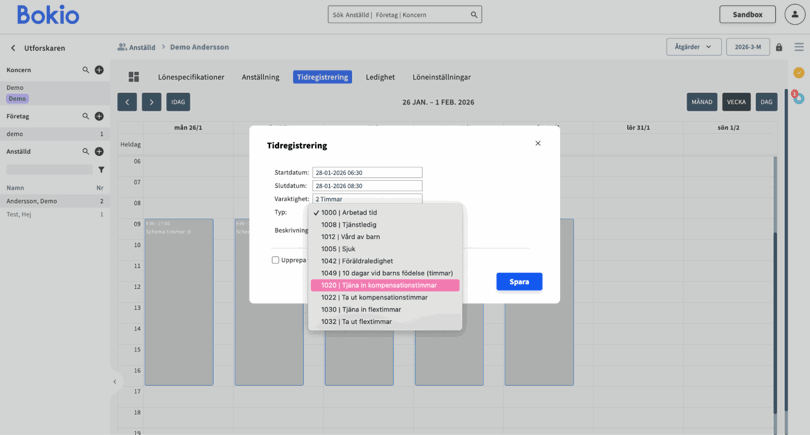810x435 pixels.
Task: Go to previous week arrow
Action: click(x=127, y=102)
